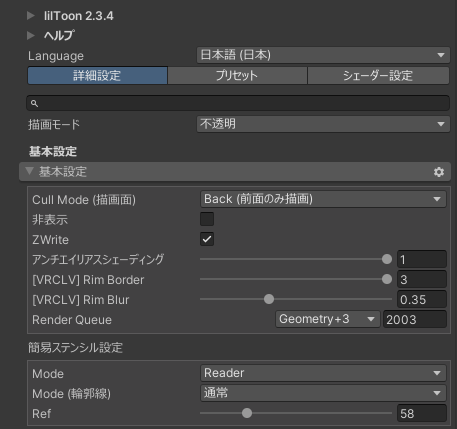Collapse the 基本設定 section foldout
The height and width of the screenshot is (429, 457).
(x=29, y=171)
